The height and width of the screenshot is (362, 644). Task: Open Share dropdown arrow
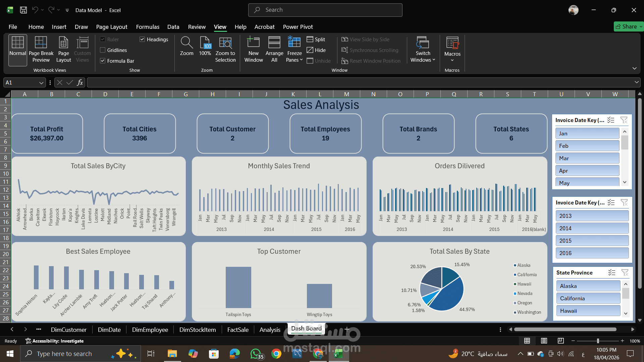[641, 26]
